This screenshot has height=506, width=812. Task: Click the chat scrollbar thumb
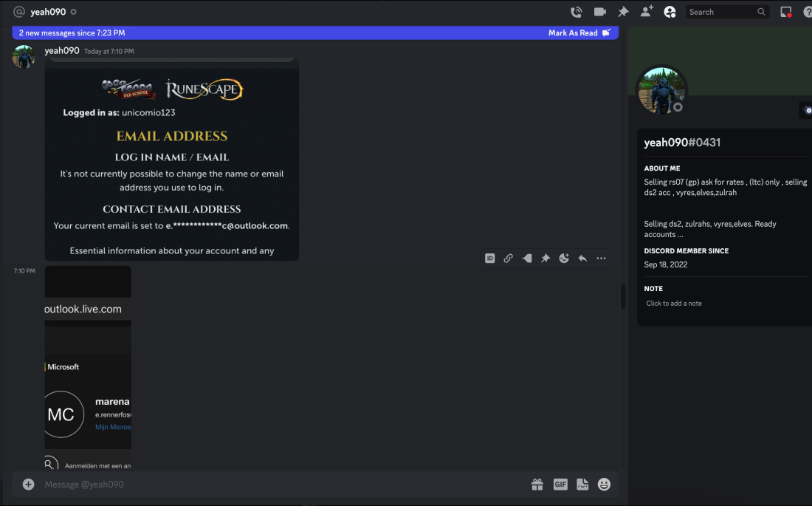(x=624, y=296)
